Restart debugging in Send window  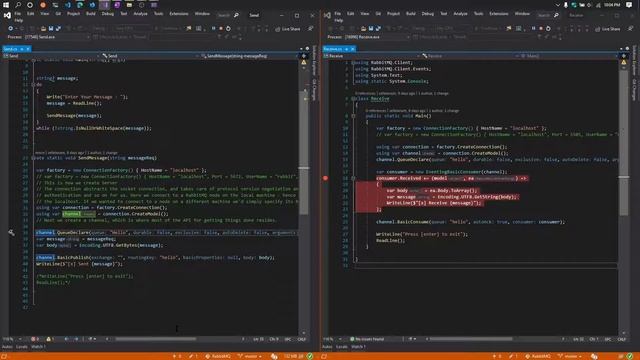[x=228, y=29]
